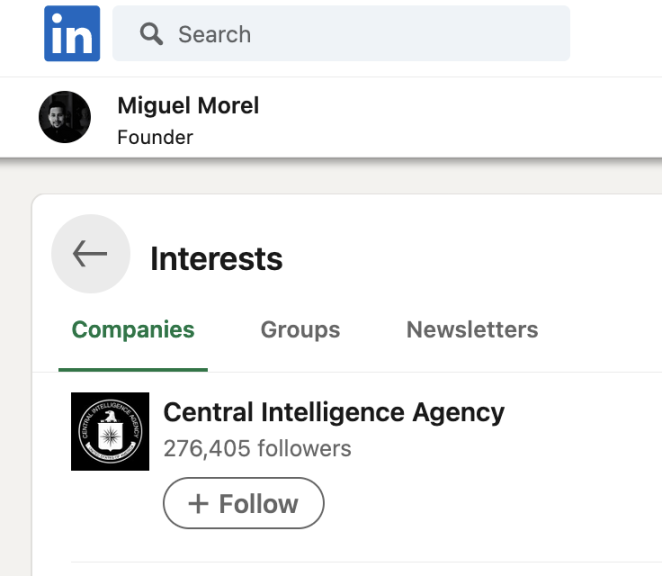Open the LinkedIn home logo
Image resolution: width=662 pixels, height=576 pixels.
pos(72,33)
